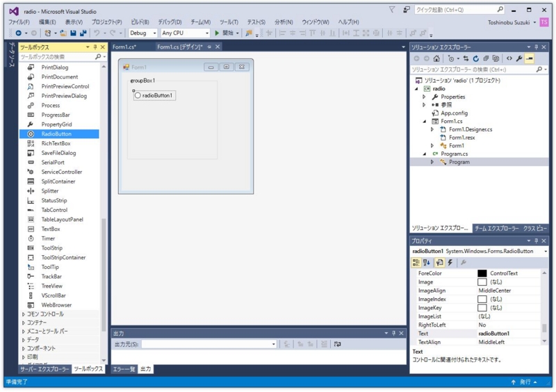Click the green Start debugging arrow
Image resolution: width=556 pixels, height=392 pixels.
[217, 33]
